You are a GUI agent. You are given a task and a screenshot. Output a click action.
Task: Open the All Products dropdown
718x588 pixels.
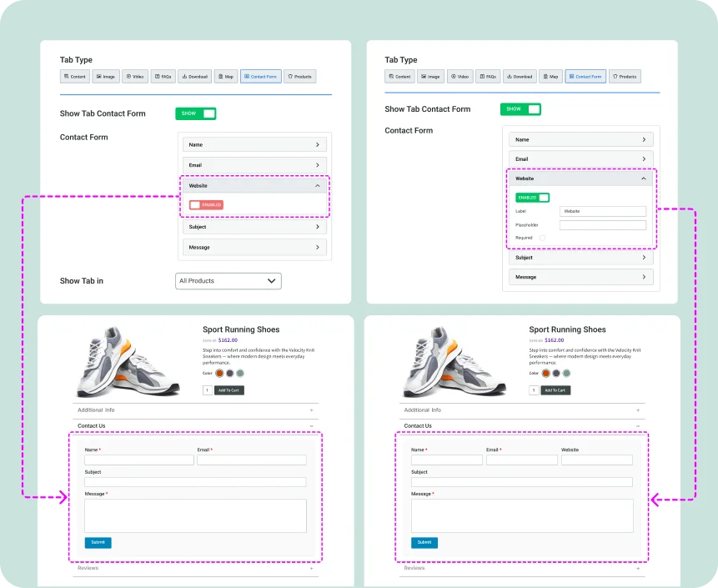point(228,281)
